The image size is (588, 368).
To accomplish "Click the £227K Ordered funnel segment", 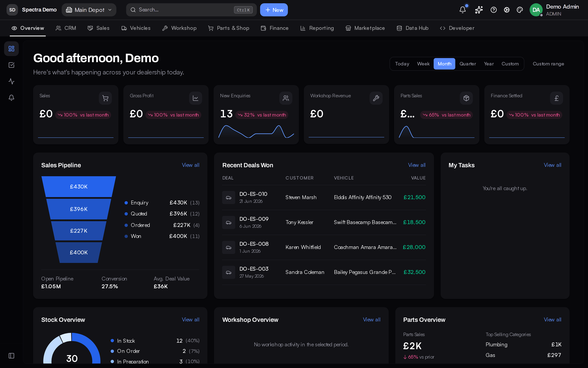I will pos(79,231).
